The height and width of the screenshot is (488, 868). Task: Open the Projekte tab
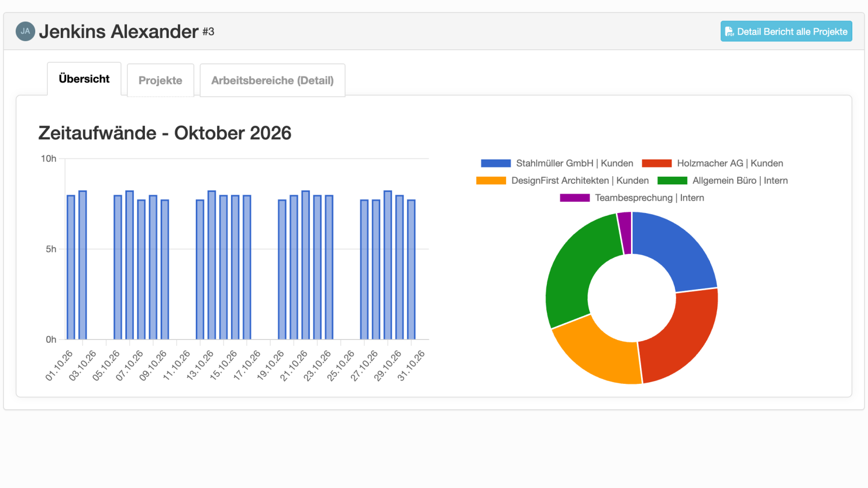(161, 80)
